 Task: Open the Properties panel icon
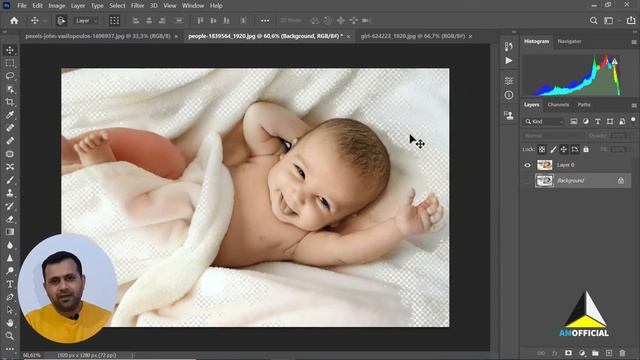[x=509, y=80]
